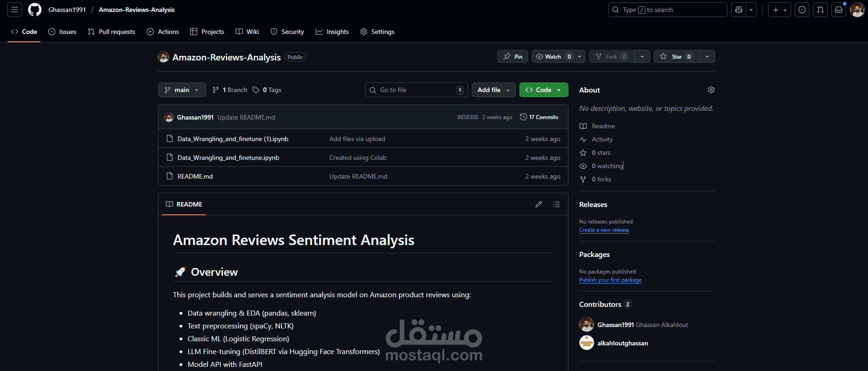
Task: Pin this repository
Action: [x=513, y=56]
